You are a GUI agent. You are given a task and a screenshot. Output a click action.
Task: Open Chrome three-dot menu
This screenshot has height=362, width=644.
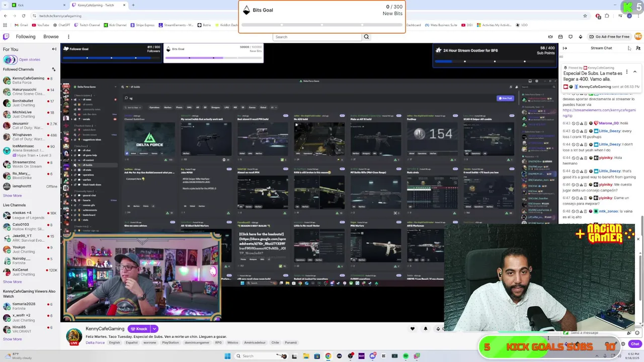click(638, 16)
